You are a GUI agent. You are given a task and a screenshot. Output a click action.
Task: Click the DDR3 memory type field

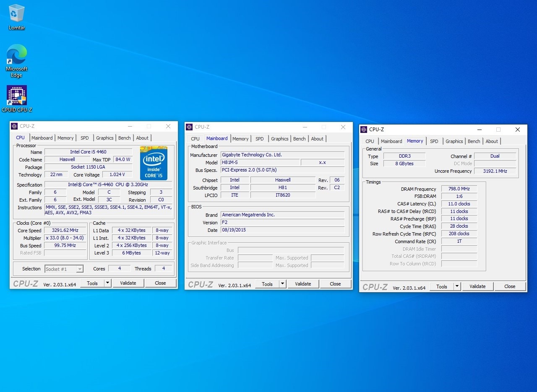click(x=404, y=156)
